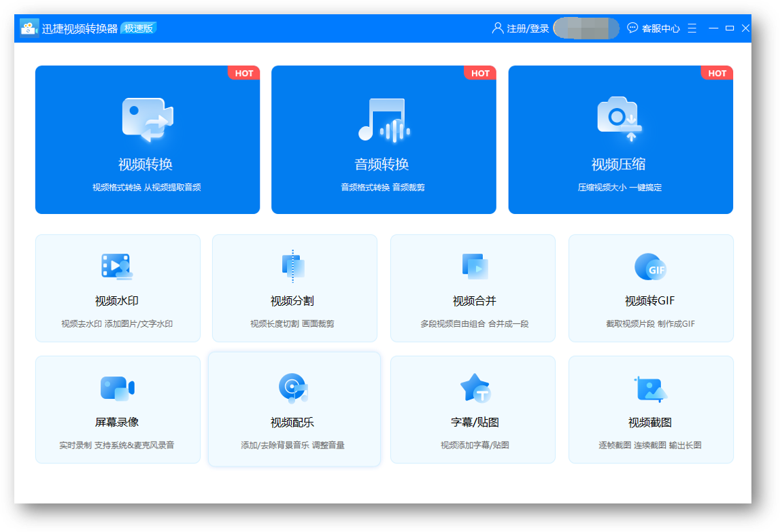Click the HOT badge on 视频转换 card
This screenshot has height=532, width=780.
click(x=243, y=73)
